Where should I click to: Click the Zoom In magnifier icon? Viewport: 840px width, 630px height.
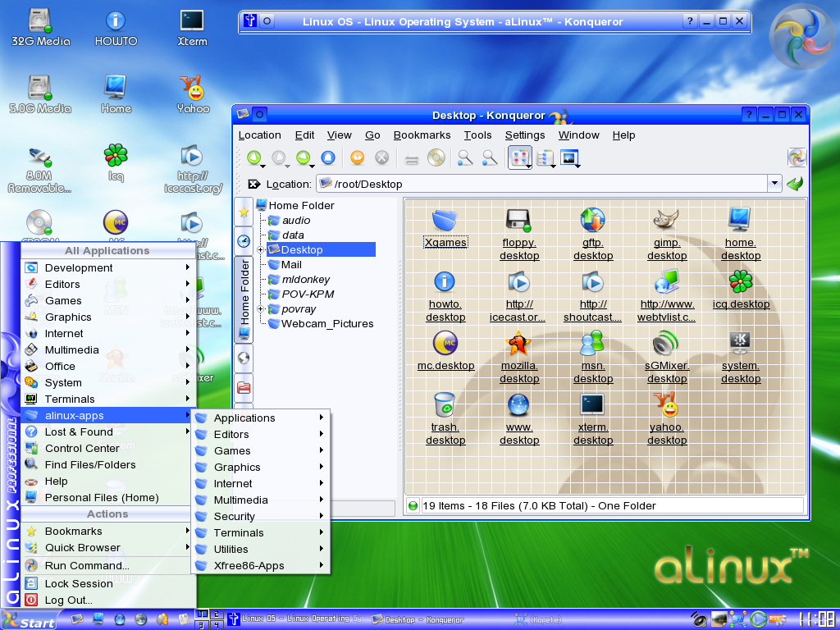tap(465, 157)
